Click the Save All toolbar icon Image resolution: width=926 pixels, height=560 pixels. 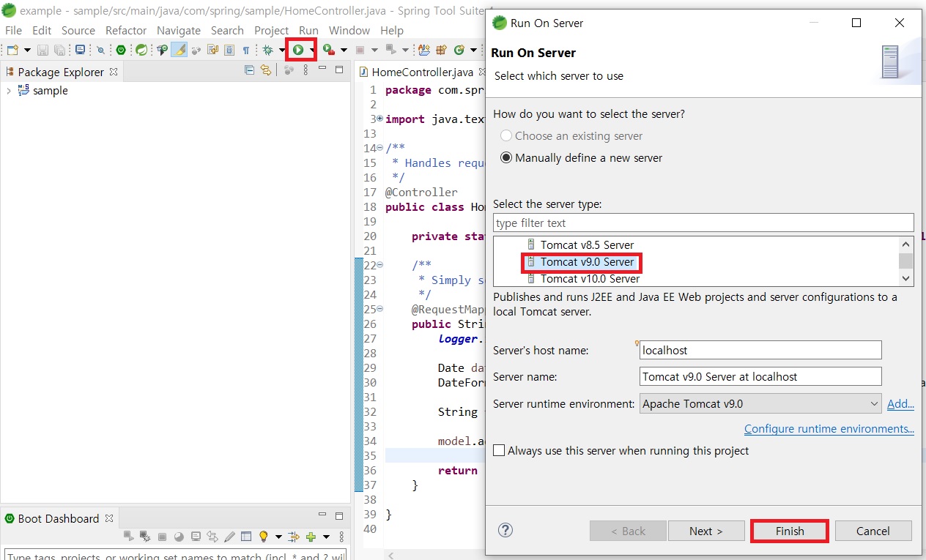[59, 50]
